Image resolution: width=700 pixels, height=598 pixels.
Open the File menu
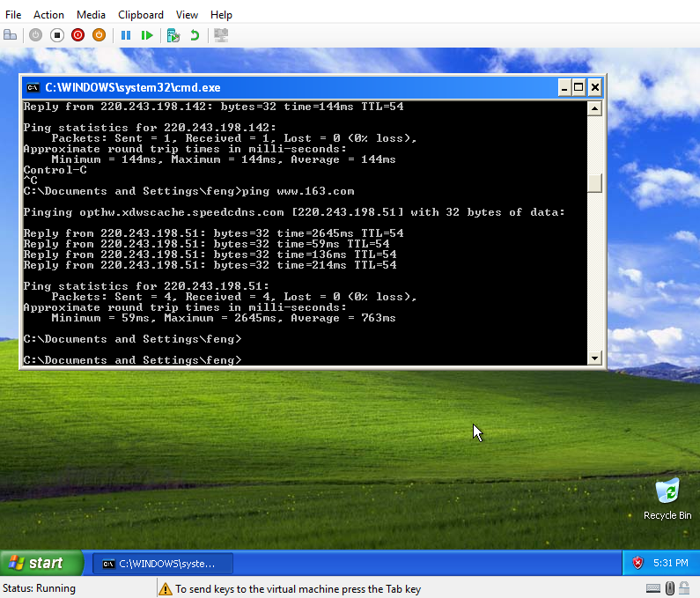13,14
